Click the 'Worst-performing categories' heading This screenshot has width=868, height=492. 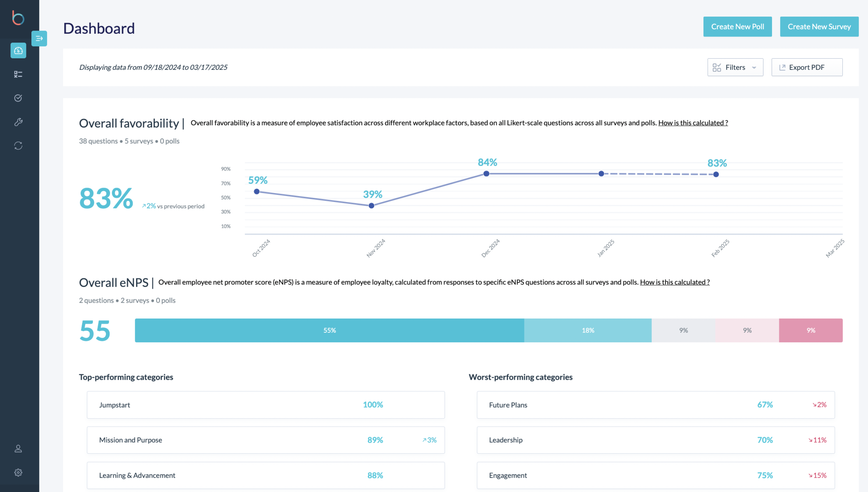click(521, 377)
